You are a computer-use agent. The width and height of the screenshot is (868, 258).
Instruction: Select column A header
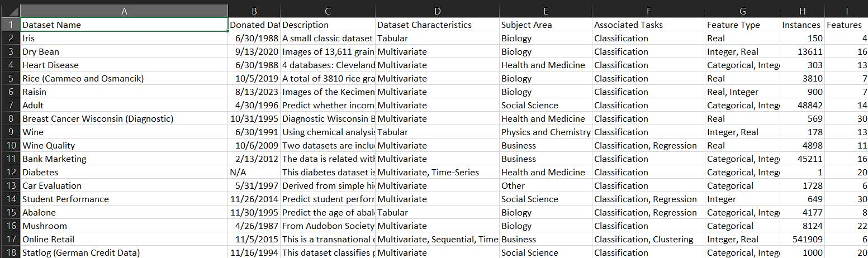click(124, 11)
